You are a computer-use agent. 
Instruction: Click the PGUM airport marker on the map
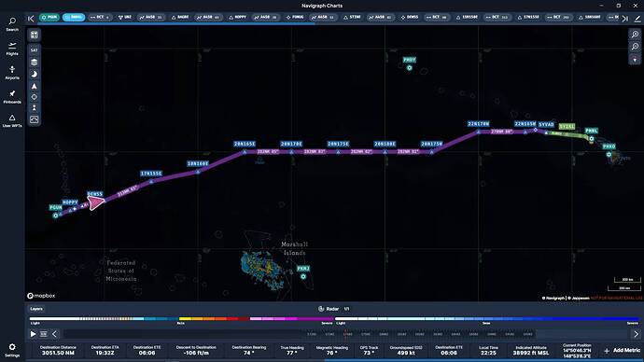(55, 216)
